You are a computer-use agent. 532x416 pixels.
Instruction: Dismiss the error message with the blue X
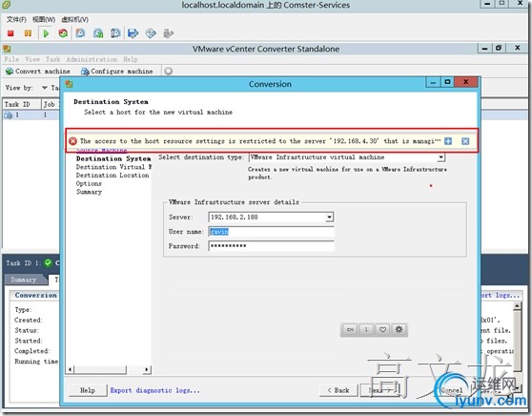(465, 141)
